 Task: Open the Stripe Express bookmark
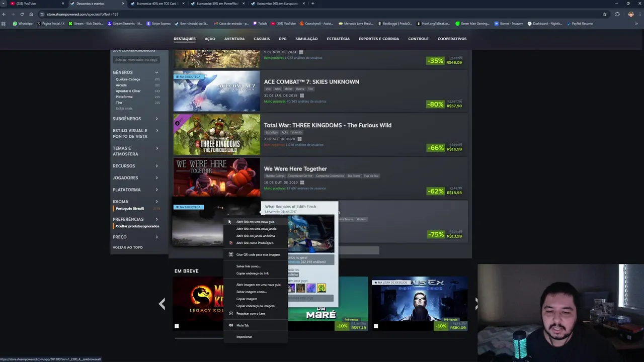click(x=158, y=24)
